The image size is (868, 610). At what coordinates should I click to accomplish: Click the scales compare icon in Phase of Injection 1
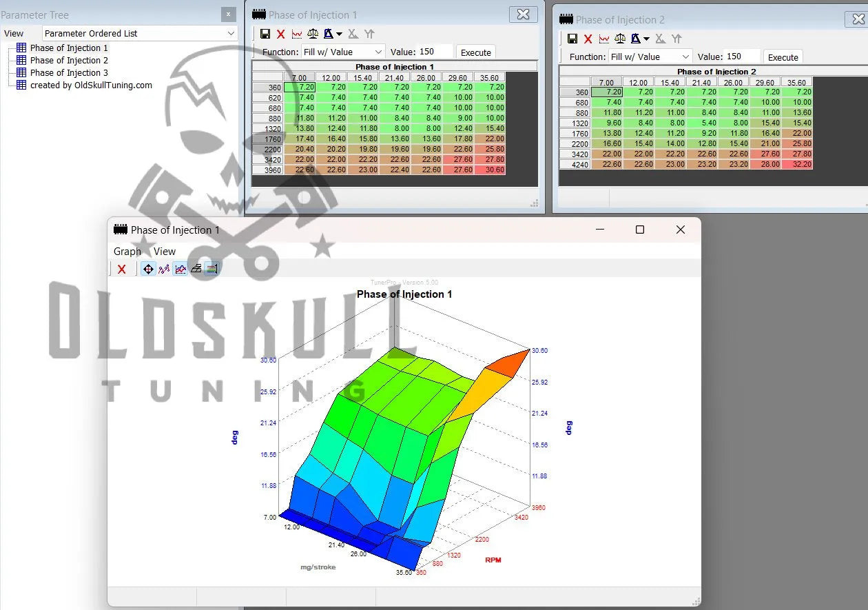(313, 34)
